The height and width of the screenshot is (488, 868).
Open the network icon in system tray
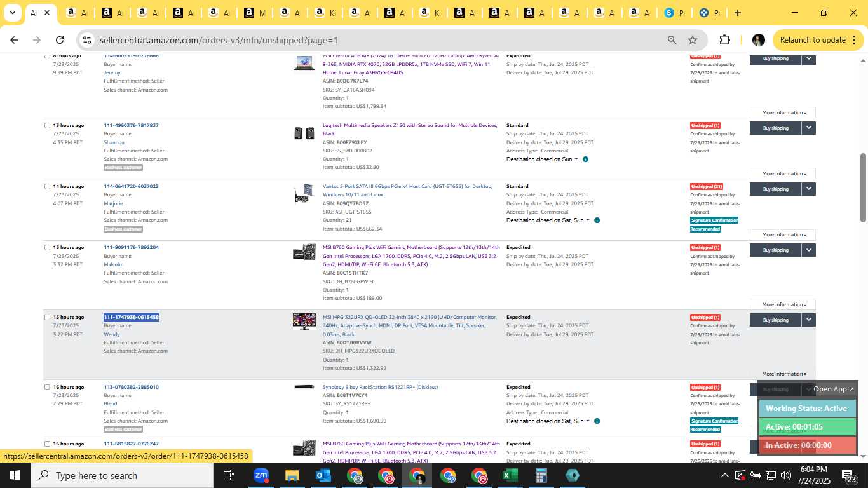770,475
